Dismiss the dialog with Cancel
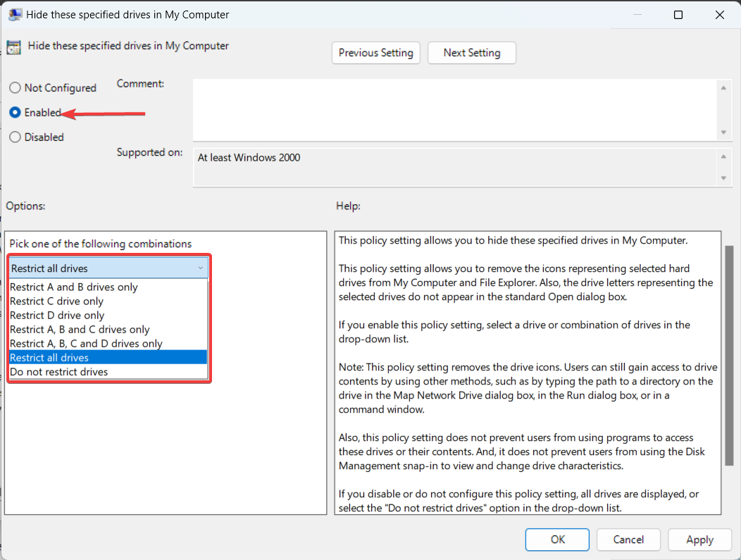Viewport: 741px width, 560px height. [x=628, y=540]
